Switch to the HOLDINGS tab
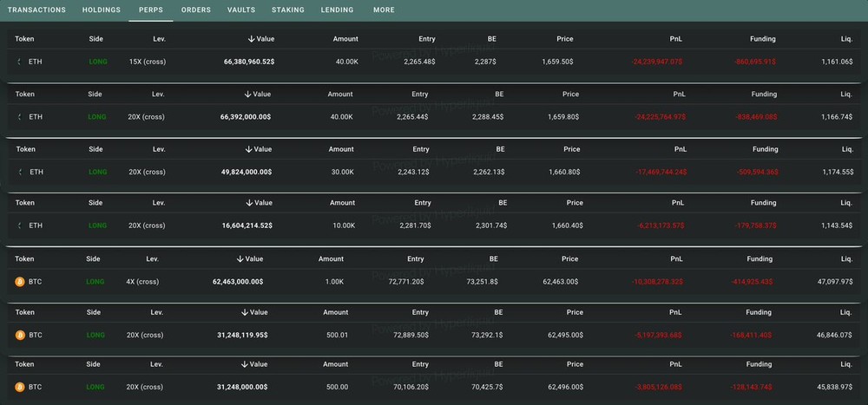Screen dimensions: 868x405 (102, 10)
